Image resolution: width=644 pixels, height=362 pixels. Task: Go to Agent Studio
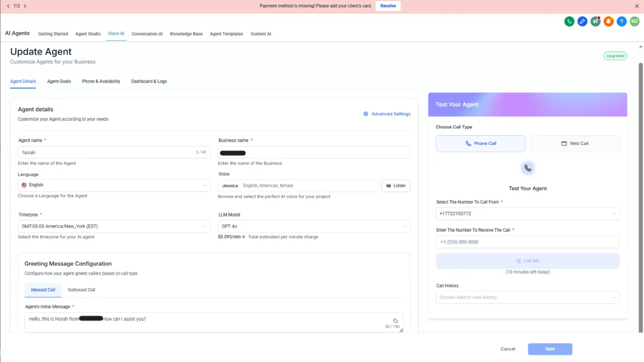tap(88, 34)
